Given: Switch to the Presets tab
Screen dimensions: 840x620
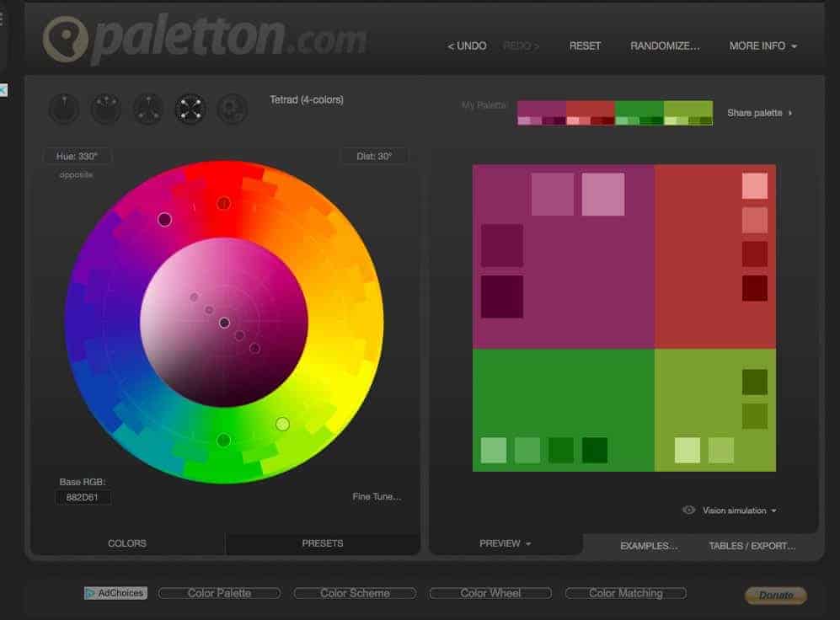Looking at the screenshot, I should (x=323, y=543).
